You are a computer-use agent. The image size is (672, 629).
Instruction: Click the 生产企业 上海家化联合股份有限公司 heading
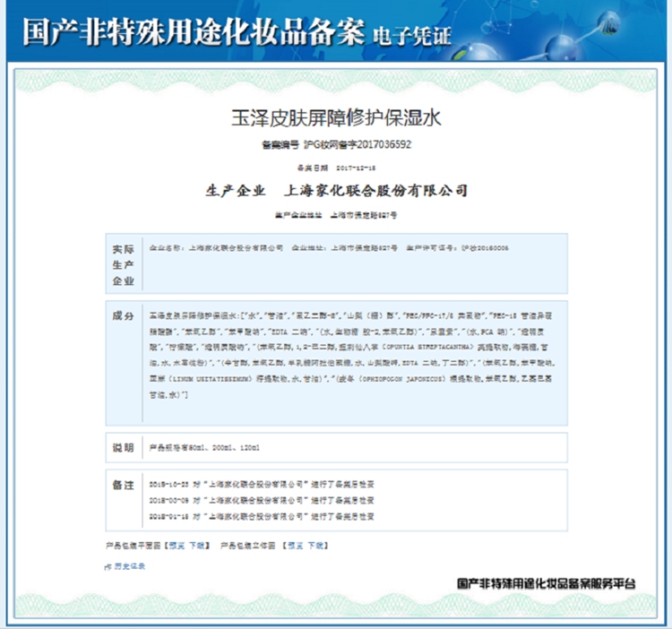click(x=336, y=191)
